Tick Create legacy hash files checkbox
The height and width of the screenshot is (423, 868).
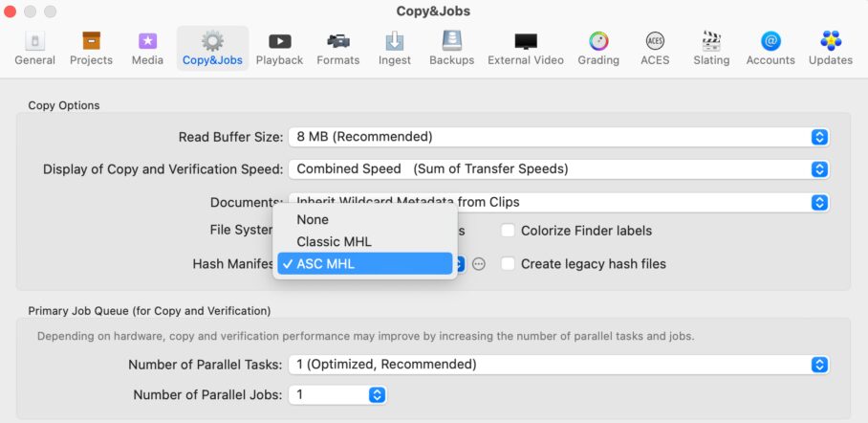pyautogui.click(x=508, y=264)
